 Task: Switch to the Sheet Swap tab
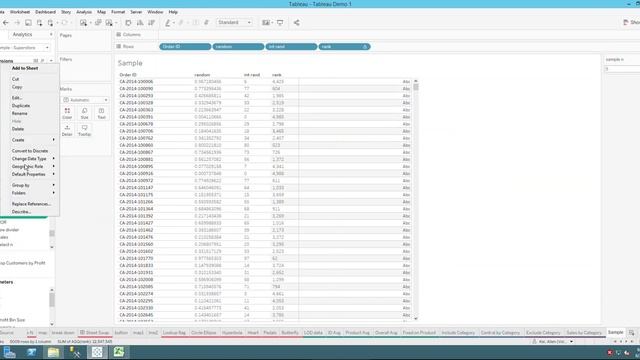tap(95, 333)
